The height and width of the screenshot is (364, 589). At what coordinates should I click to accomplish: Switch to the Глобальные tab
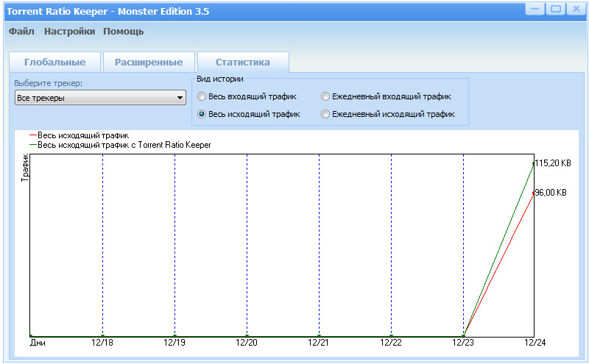pos(54,62)
